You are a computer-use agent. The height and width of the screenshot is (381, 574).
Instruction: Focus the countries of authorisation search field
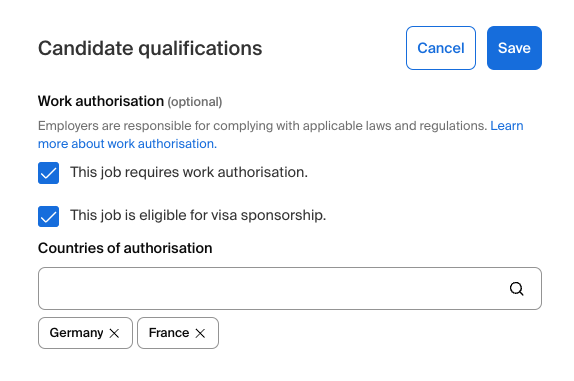pos(290,288)
